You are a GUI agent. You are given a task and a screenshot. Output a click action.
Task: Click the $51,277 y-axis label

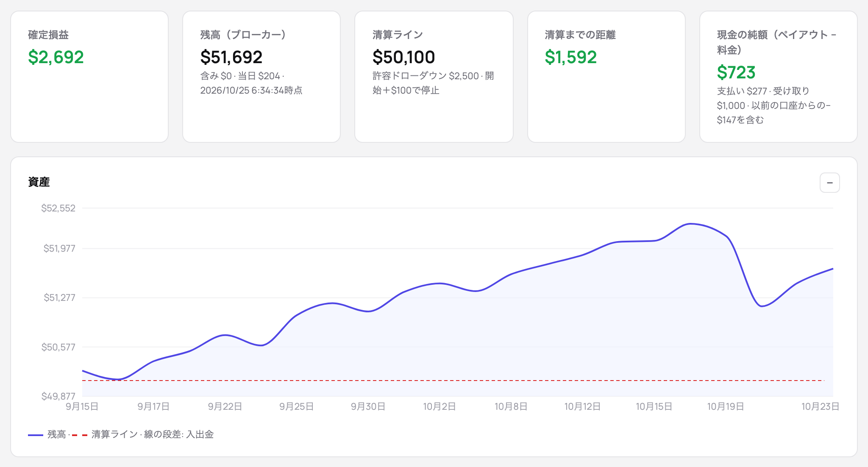coord(59,297)
